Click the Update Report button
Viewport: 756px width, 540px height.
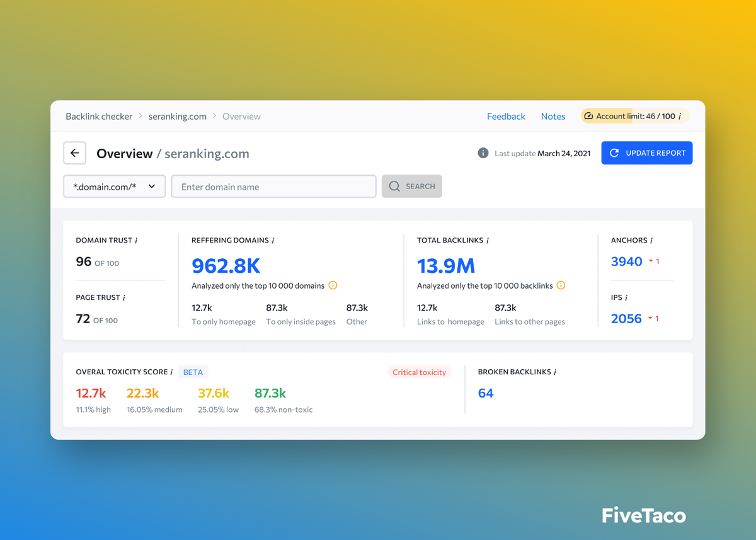(647, 153)
